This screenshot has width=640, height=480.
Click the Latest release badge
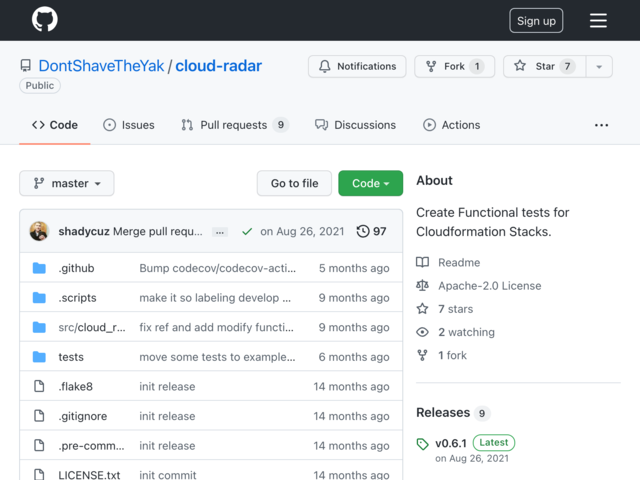493,442
